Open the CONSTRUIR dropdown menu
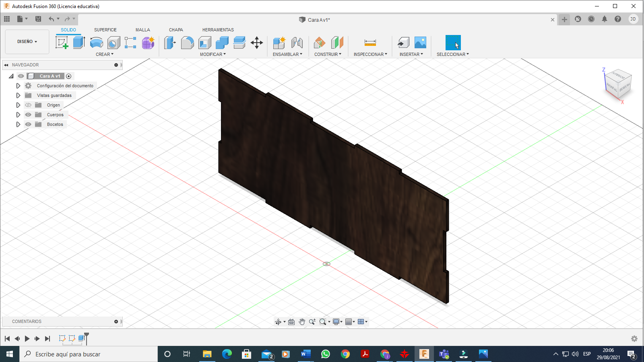The width and height of the screenshot is (644, 362). [328, 54]
